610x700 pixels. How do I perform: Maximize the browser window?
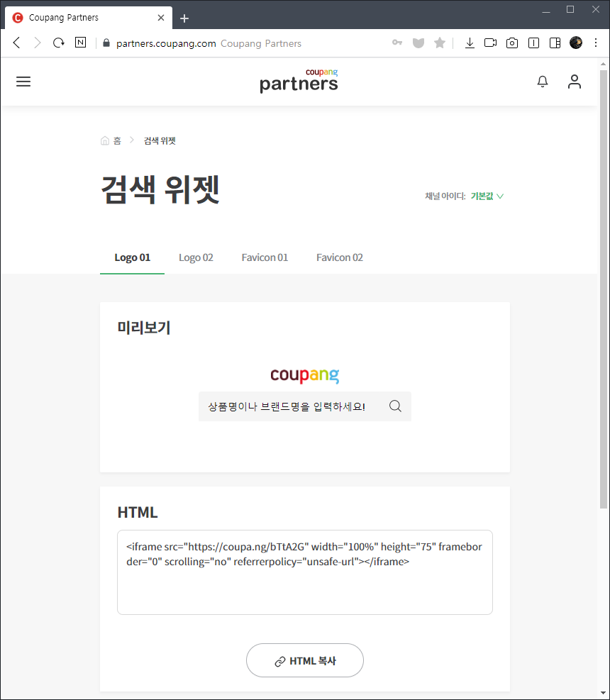click(x=570, y=9)
